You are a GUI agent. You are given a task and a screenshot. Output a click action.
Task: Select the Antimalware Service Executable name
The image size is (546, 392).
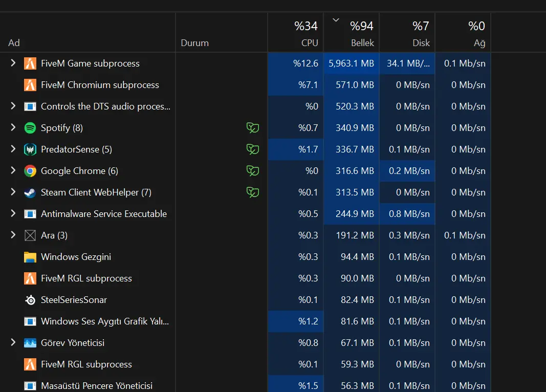tap(104, 214)
